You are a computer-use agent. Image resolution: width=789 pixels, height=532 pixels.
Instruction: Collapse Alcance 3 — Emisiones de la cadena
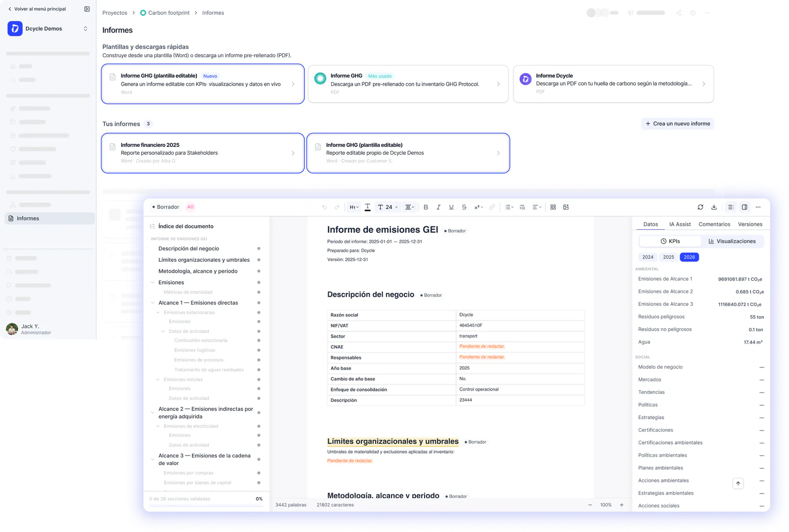tap(152, 460)
